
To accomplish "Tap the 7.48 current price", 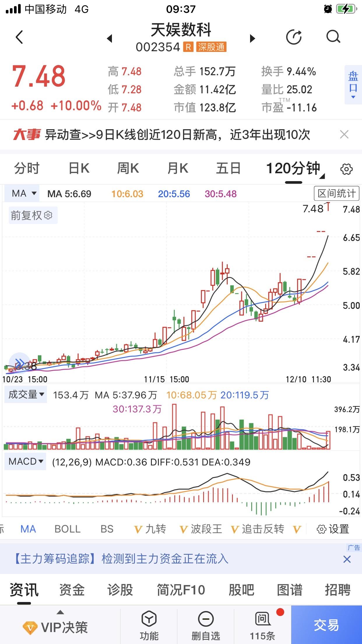I will (x=39, y=76).
